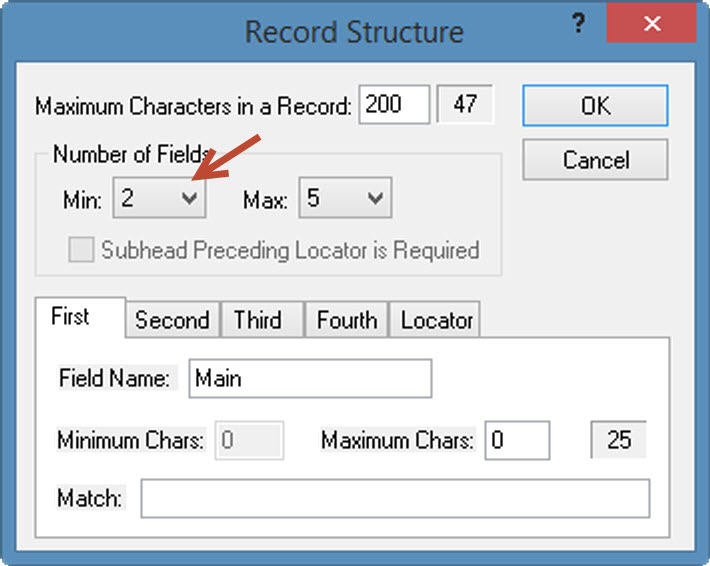This screenshot has width=710, height=566.
Task: Confirm settings with the OK button
Action: [595, 106]
